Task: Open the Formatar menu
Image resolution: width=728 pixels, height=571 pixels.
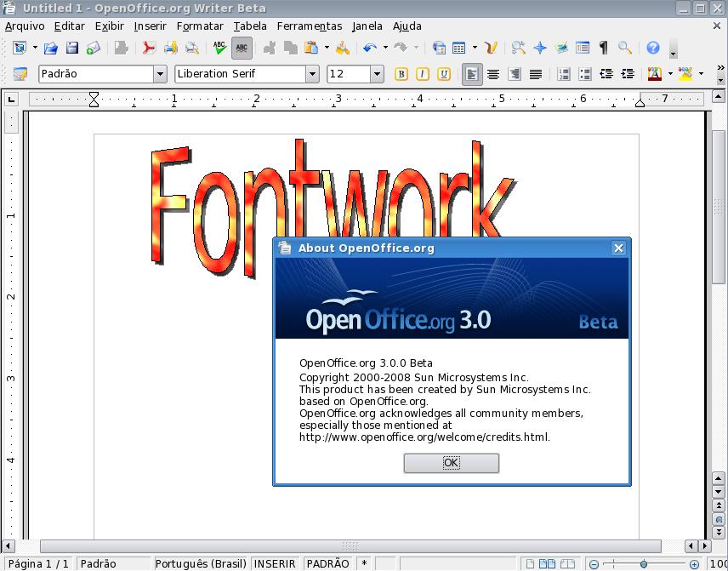Action: (x=200, y=26)
